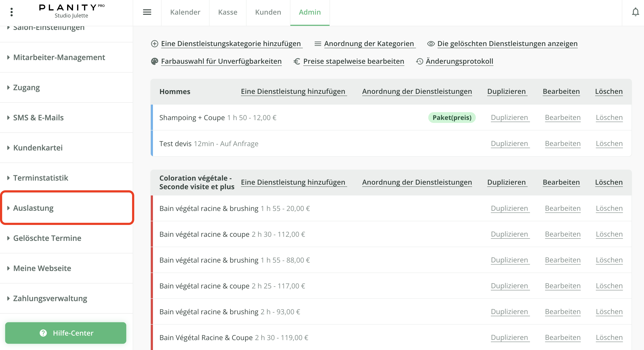The image size is (644, 350).
Task: Show deleted services via eye icon
Action: click(431, 44)
